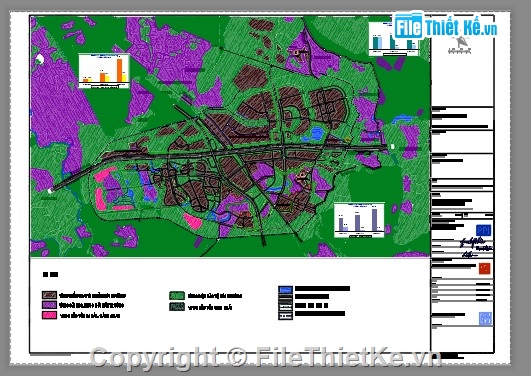Click the dark green hatched legend swatch
This screenshot has height=376, width=531.
(177, 307)
